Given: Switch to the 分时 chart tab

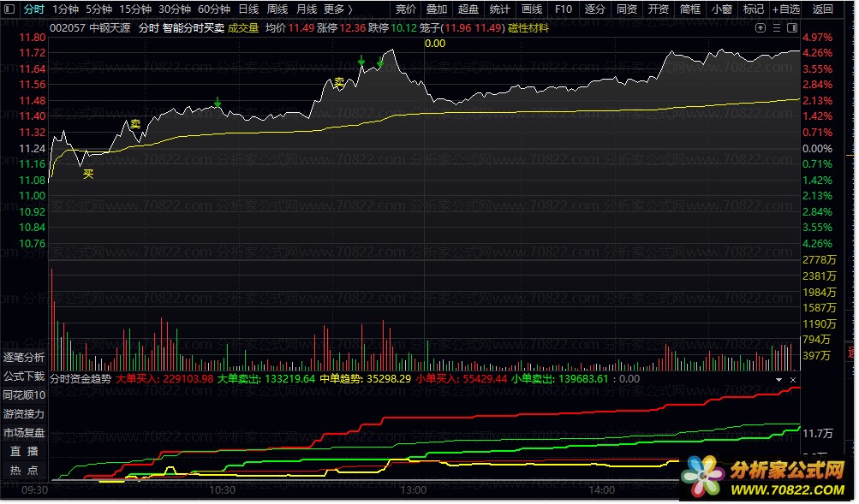Looking at the screenshot, I should 34,9.
